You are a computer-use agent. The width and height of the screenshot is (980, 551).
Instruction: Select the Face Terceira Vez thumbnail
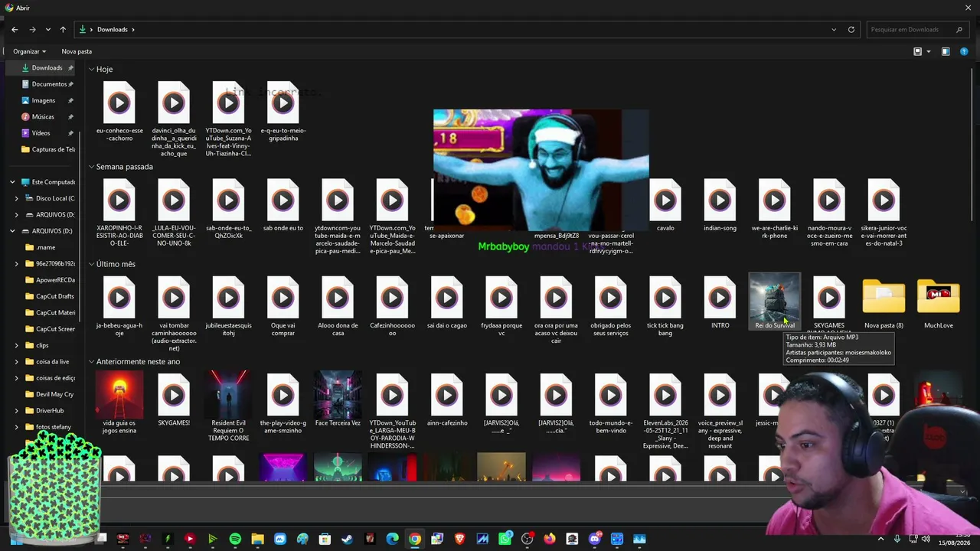(x=338, y=399)
